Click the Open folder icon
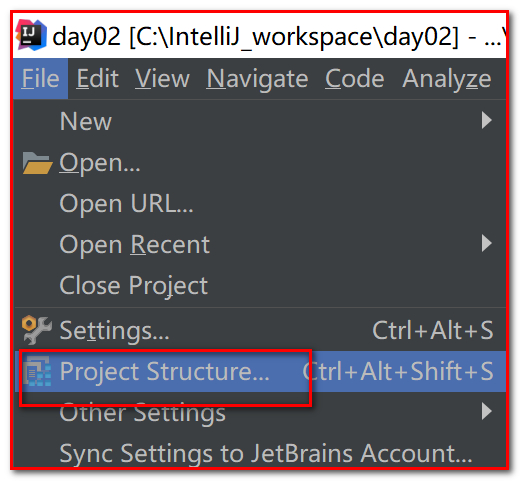Image resolution: width=520 pixels, height=481 pixels. pyautogui.click(x=37, y=163)
